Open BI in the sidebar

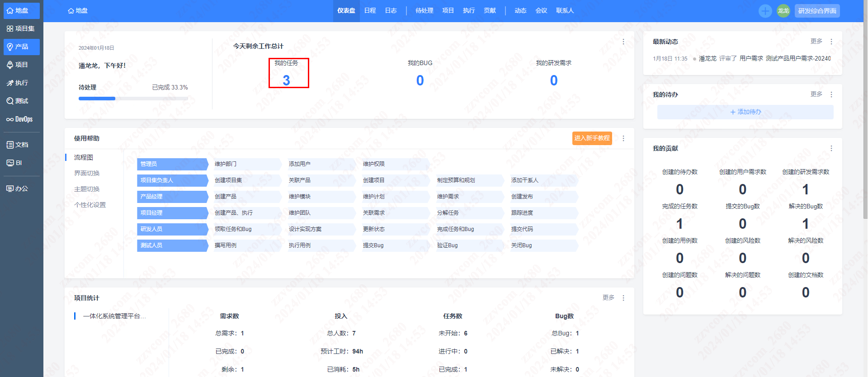pyautogui.click(x=21, y=163)
